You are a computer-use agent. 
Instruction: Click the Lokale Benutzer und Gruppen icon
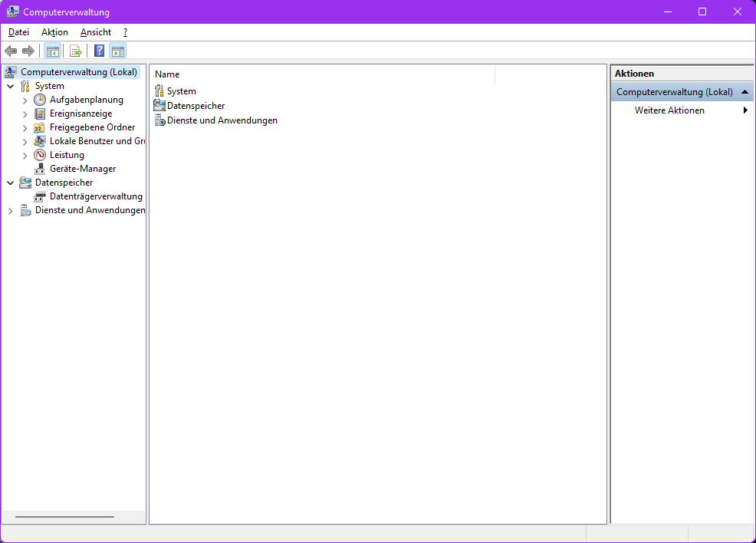40,141
